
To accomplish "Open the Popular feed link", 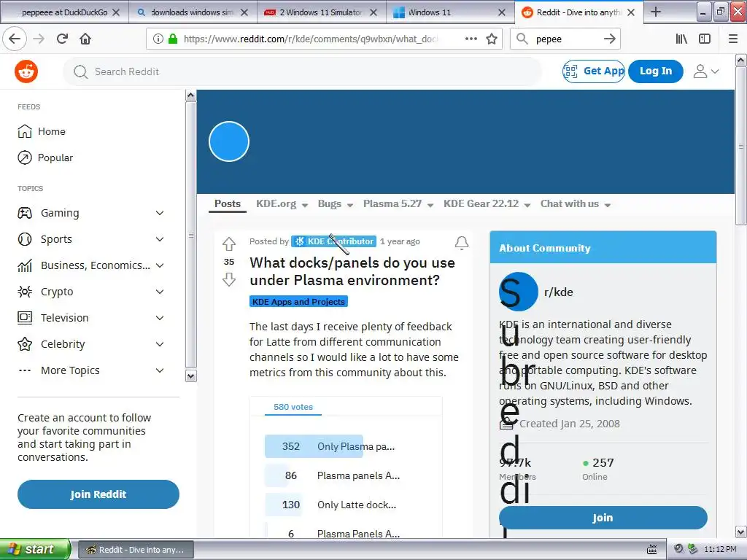I will [x=45, y=157].
